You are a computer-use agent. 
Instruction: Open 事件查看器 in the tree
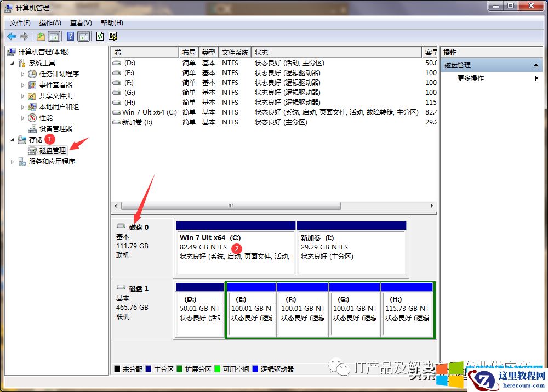56,84
